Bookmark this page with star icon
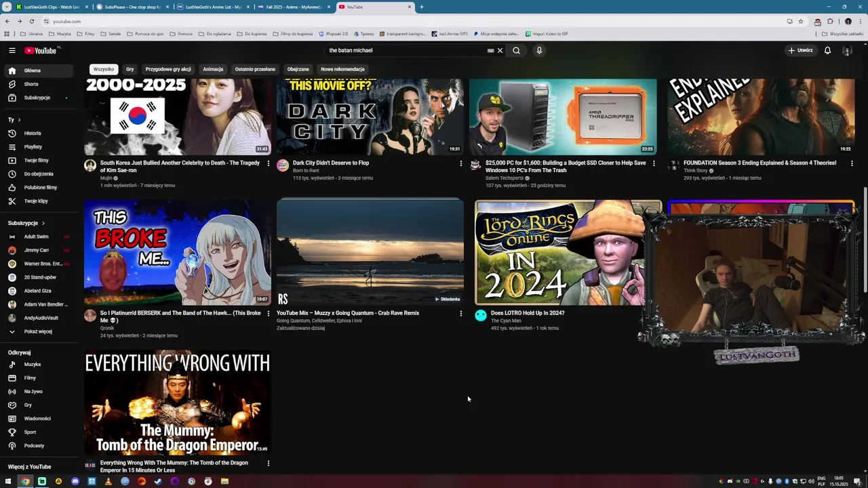The width and height of the screenshot is (868, 488). point(801,21)
